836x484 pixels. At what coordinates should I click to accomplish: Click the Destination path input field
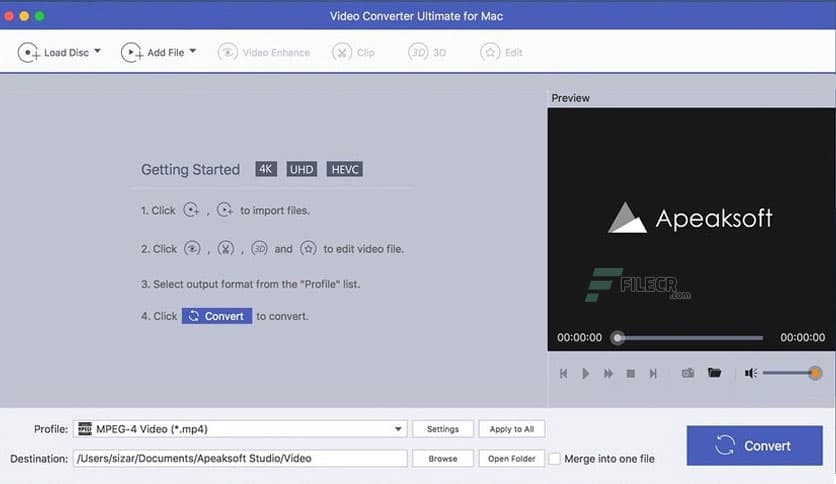click(x=240, y=458)
